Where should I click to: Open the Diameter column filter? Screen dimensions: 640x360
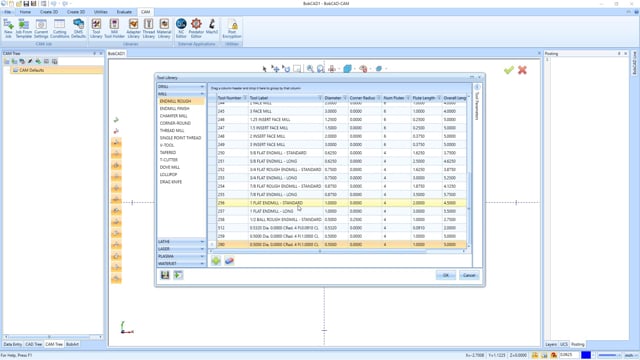(x=345, y=98)
